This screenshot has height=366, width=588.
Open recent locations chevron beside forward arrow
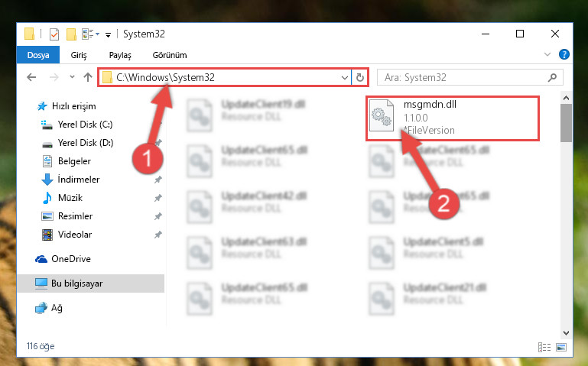tap(72, 77)
